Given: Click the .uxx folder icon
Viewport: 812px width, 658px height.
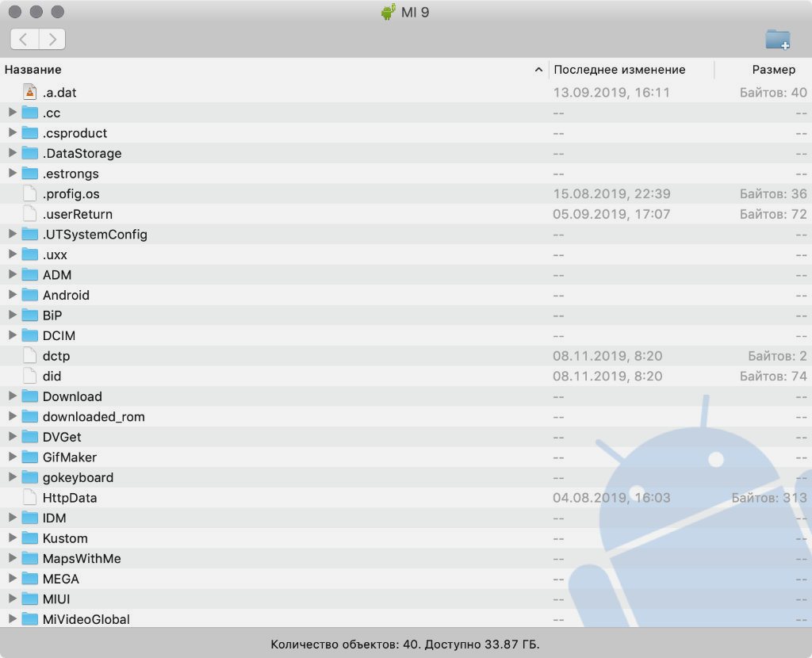Looking at the screenshot, I should (30, 254).
